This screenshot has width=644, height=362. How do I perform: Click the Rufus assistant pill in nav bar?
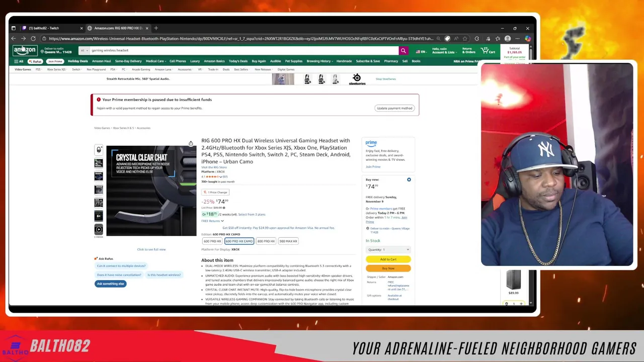point(35,61)
